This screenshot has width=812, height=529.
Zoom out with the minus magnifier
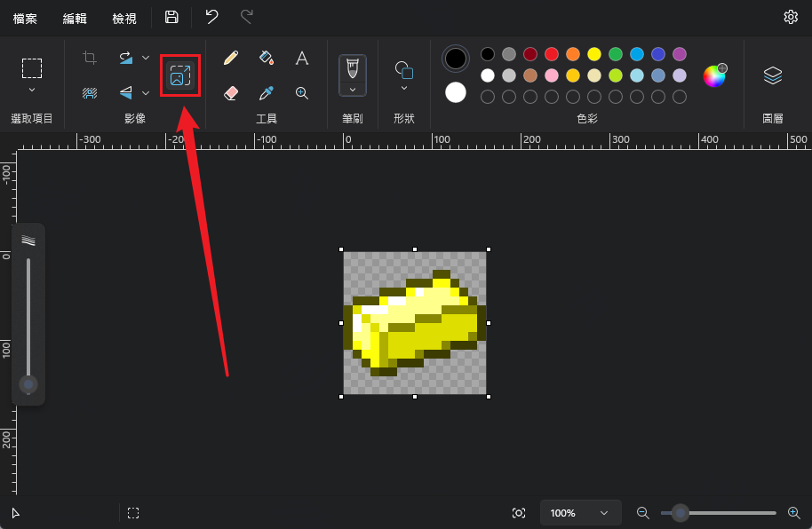[642, 513]
